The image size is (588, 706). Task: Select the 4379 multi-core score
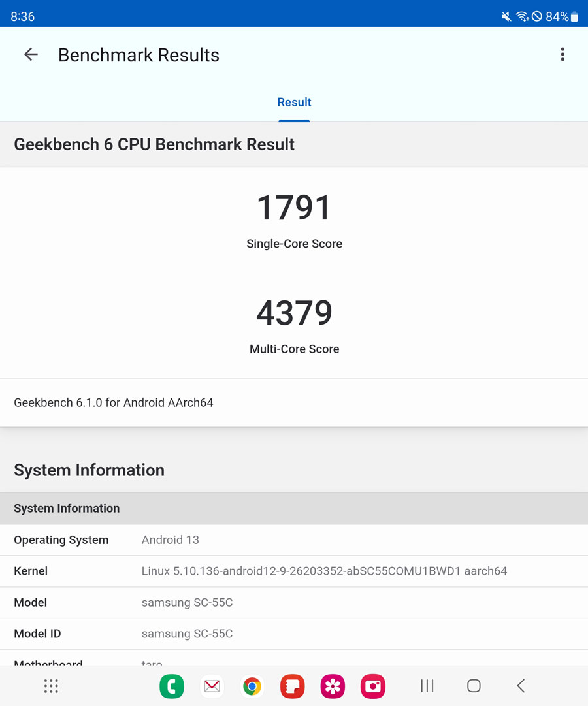[x=294, y=313]
